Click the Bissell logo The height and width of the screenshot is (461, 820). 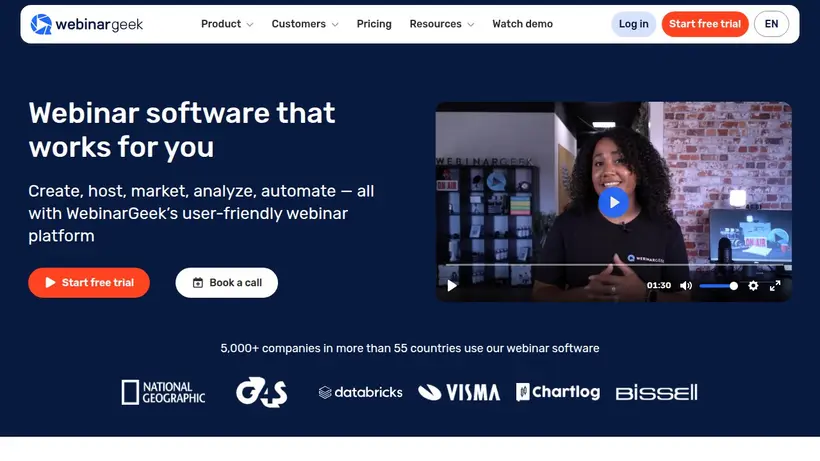656,393
